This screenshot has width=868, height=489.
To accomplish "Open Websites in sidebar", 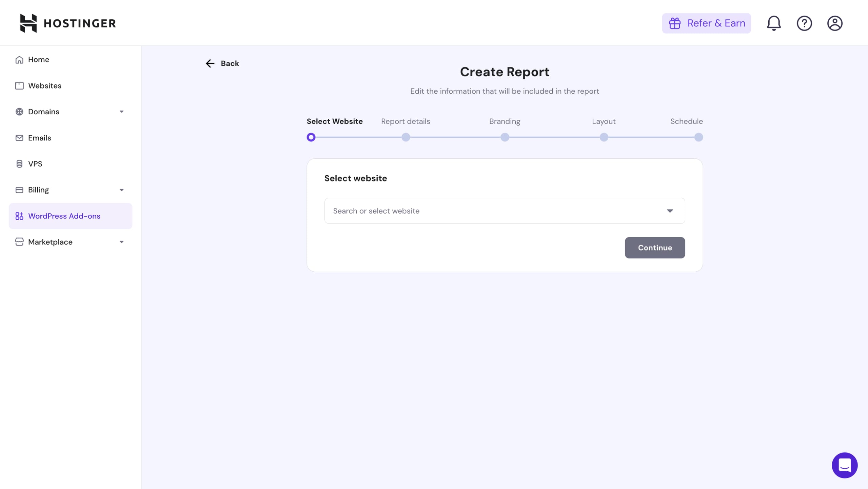I will [x=44, y=86].
